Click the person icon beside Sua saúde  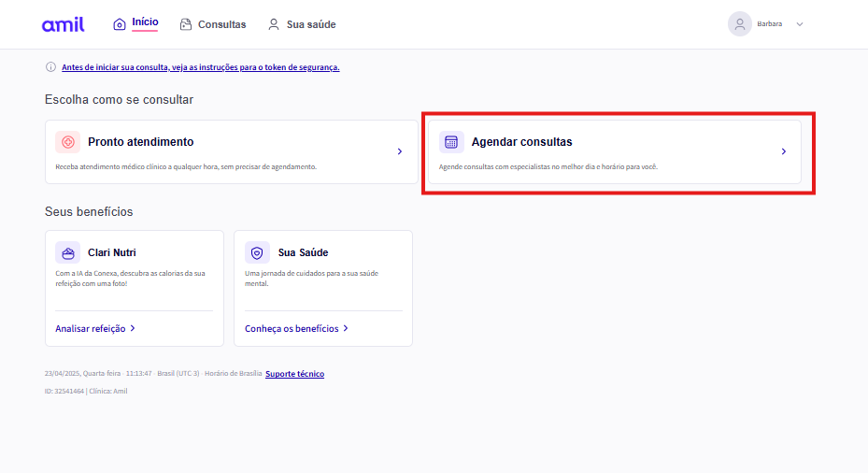(x=274, y=24)
